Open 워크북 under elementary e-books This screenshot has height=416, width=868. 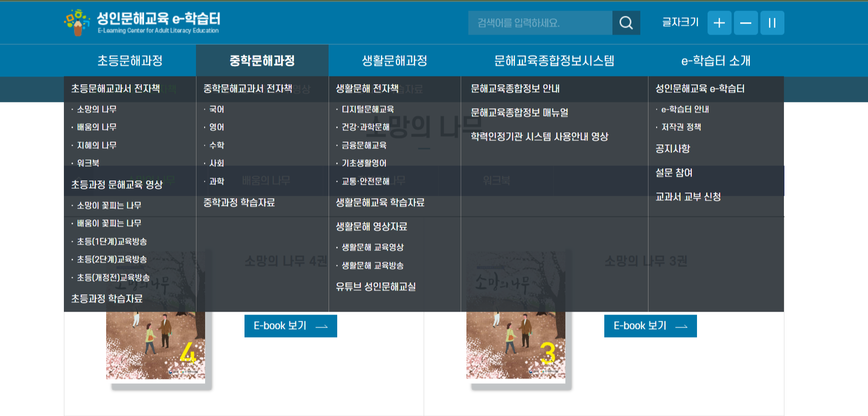(x=88, y=163)
